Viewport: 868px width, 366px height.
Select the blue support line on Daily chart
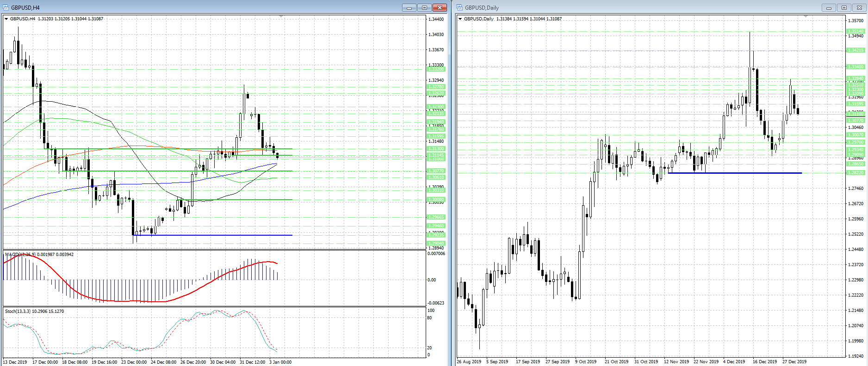(735, 173)
